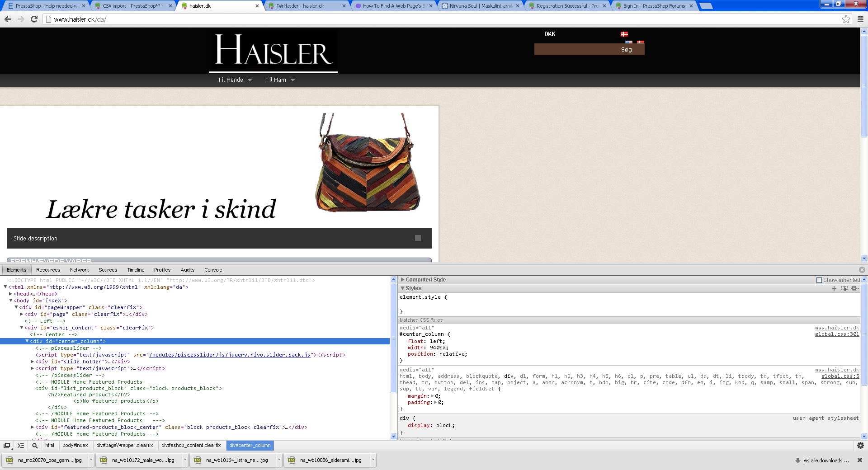Open options for ns_wb10086_alderami download
Image resolution: width=868 pixels, height=470 pixels.
(x=373, y=460)
